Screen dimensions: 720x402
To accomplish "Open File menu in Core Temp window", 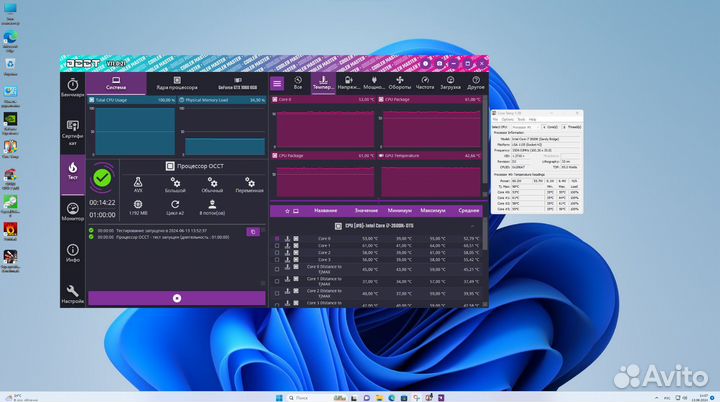I will (x=495, y=119).
